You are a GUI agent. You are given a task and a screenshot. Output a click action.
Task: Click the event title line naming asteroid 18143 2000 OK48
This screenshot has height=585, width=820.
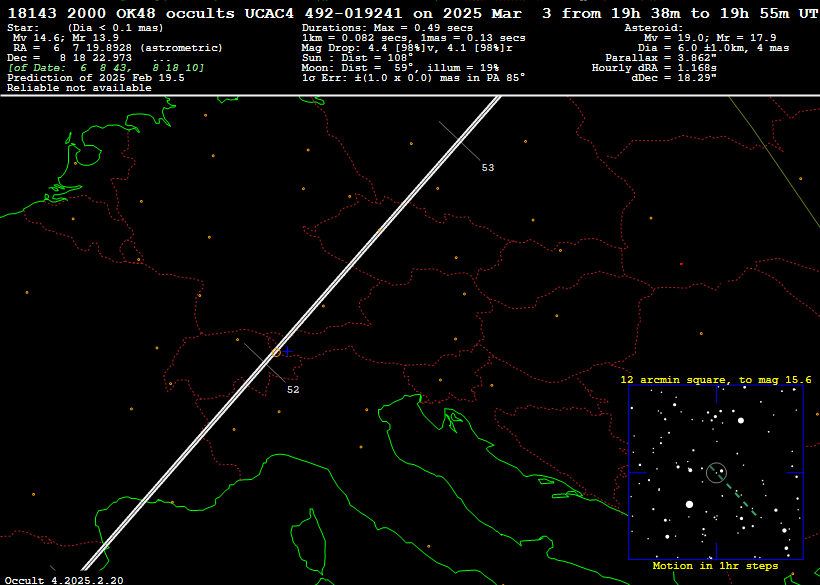click(x=413, y=14)
